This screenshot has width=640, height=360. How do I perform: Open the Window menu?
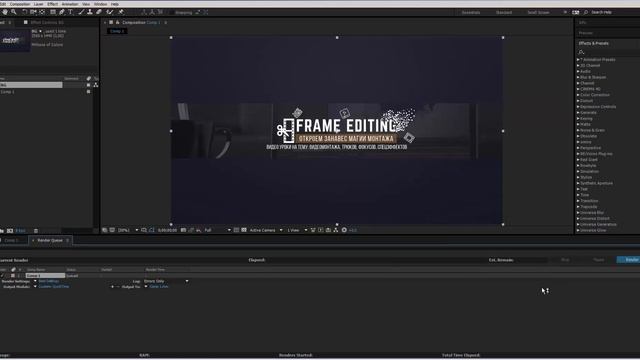pyautogui.click(x=100, y=4)
